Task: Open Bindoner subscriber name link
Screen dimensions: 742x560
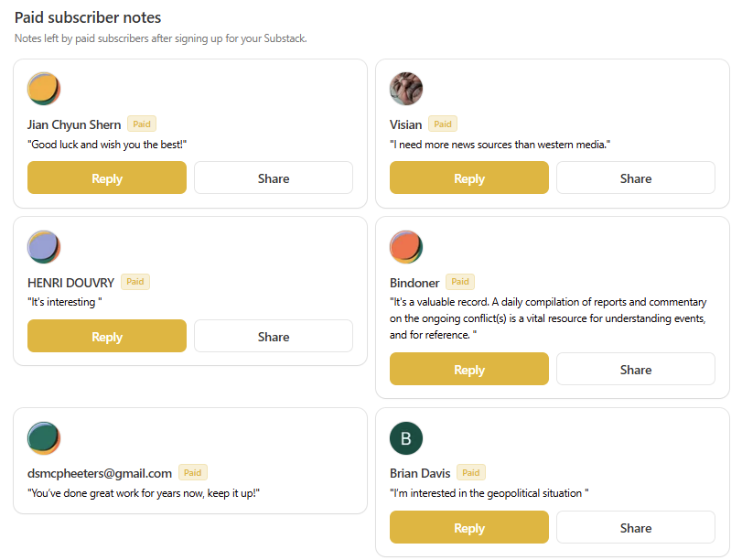Action: tap(414, 283)
